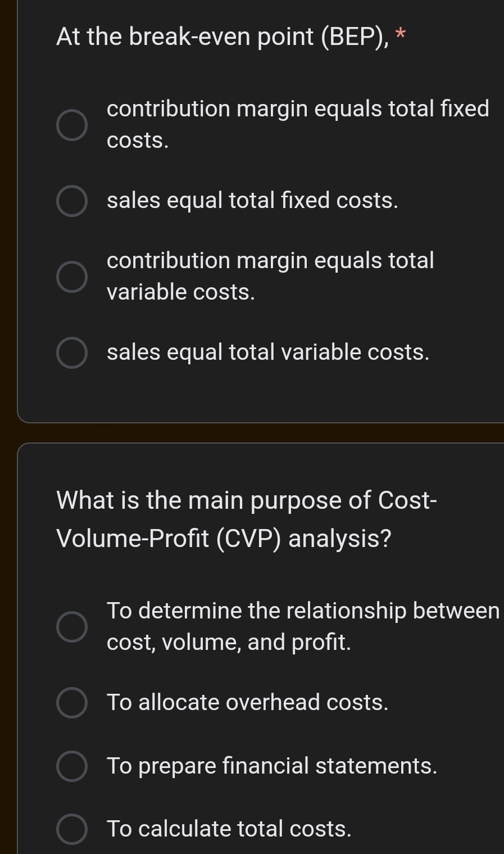504x854 pixels.
Task: Click the 'To prepare financial statements.' option text
Action: click(272, 766)
